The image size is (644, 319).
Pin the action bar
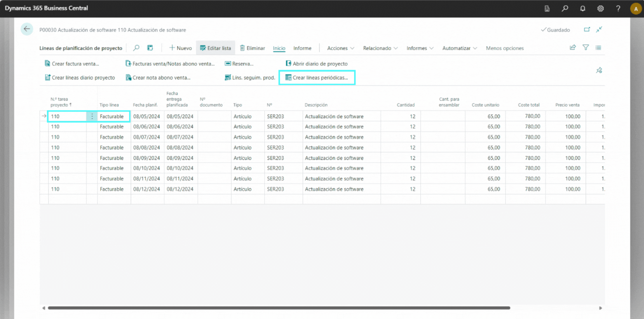click(x=599, y=70)
